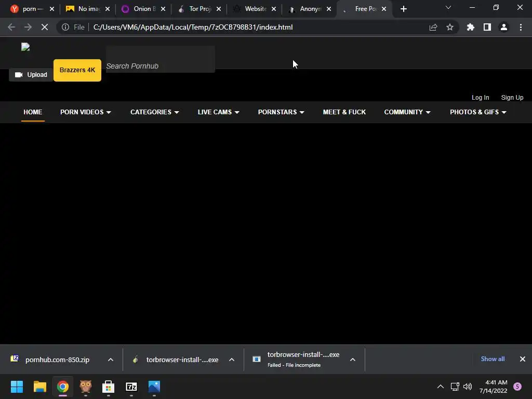
Task: Open the Chrome profile menu
Action: (504, 27)
